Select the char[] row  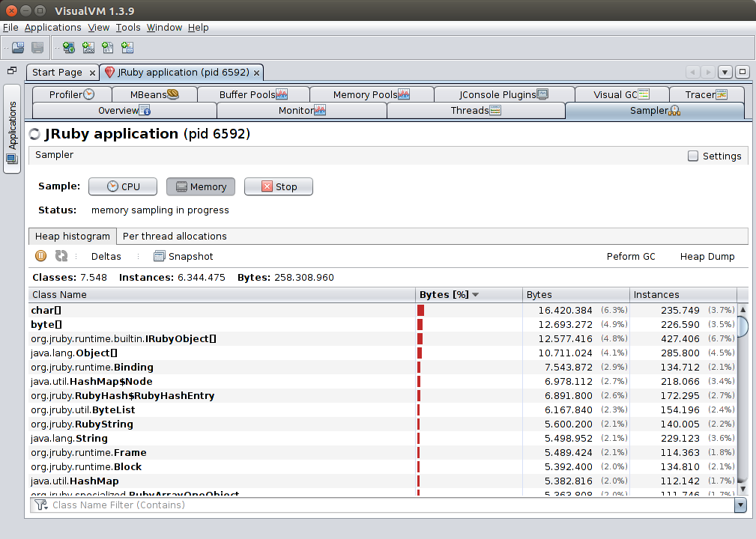pos(383,310)
